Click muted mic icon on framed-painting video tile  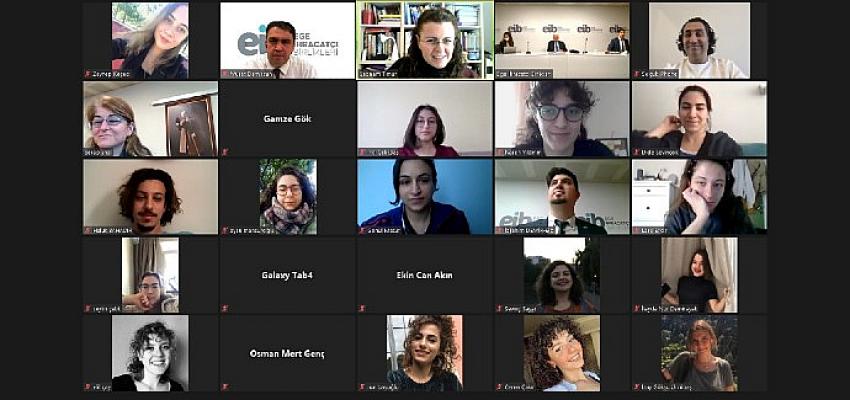[x=88, y=152]
